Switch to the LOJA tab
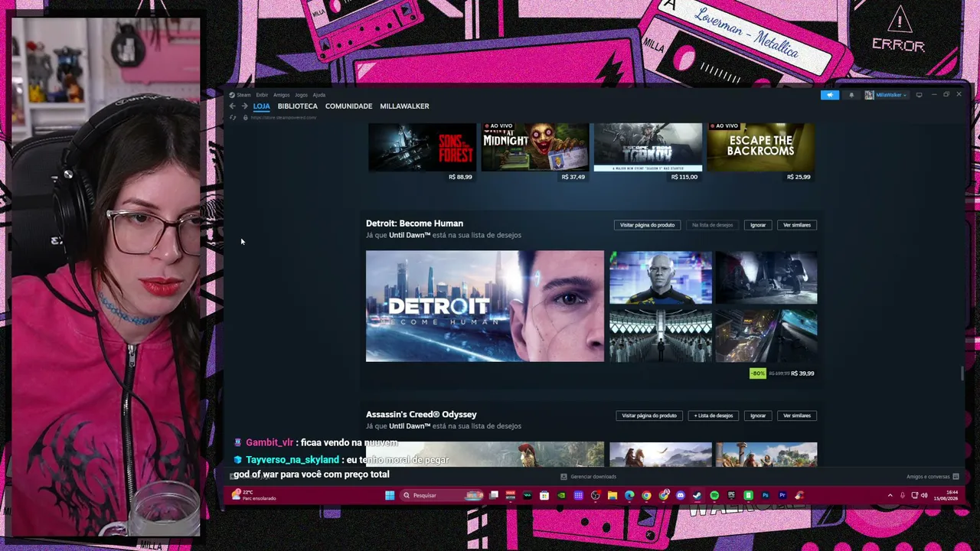The height and width of the screenshot is (551, 980). tap(262, 106)
